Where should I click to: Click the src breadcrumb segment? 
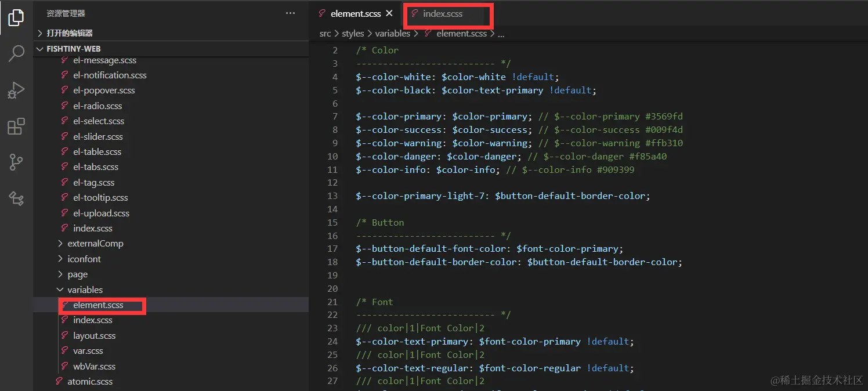click(x=325, y=34)
